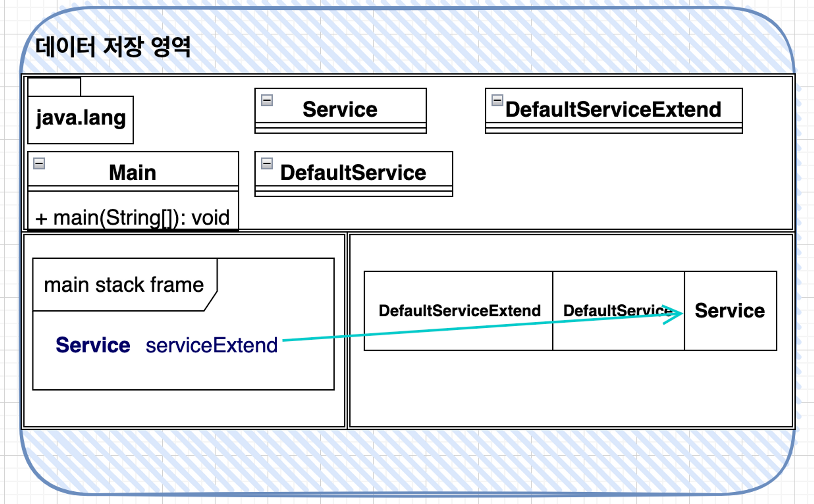
Task: Collapse the DefaultServiceExtend class box
Action: 497,100
